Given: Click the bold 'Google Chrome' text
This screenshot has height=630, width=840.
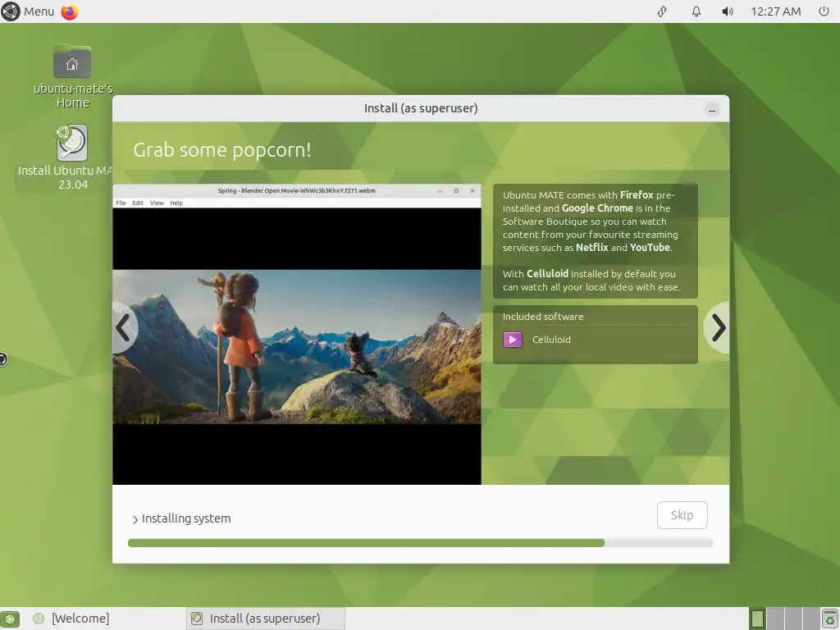Looking at the screenshot, I should (597, 208).
